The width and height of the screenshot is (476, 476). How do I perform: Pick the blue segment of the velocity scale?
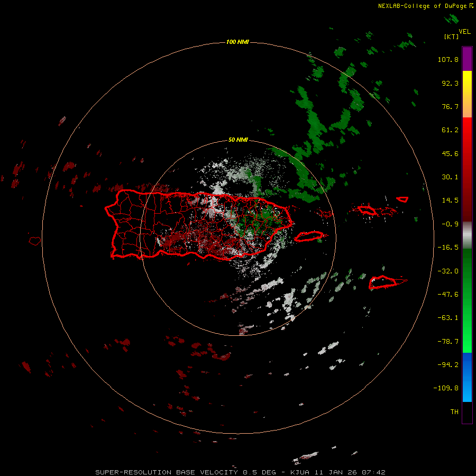tap(467, 377)
